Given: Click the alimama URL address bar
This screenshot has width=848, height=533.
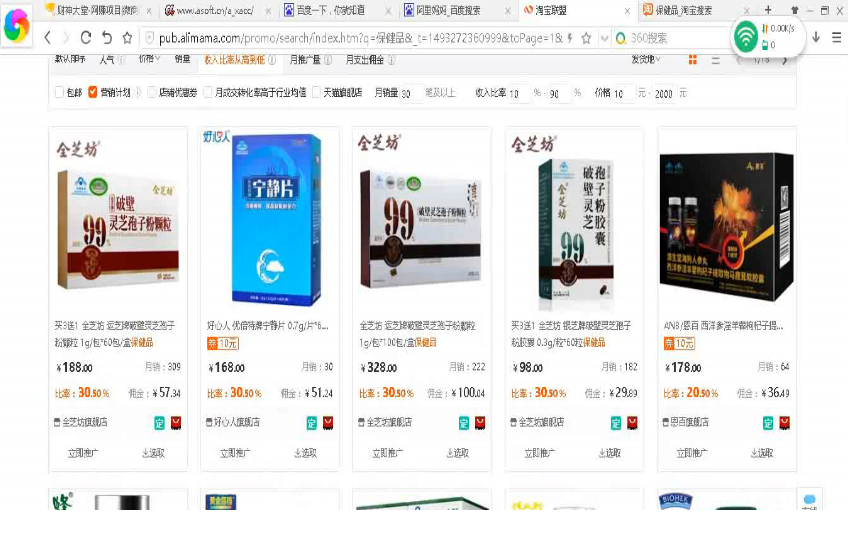Looking at the screenshot, I should (x=361, y=38).
